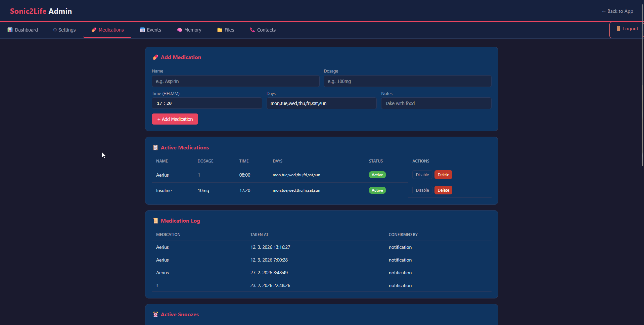Click the clipboard icon beside Active Medications

155,148
